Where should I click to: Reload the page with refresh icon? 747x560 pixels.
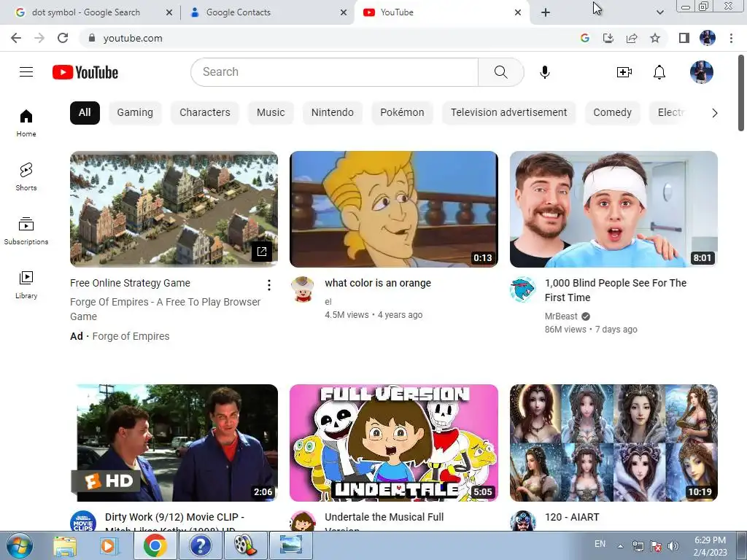[x=63, y=38]
